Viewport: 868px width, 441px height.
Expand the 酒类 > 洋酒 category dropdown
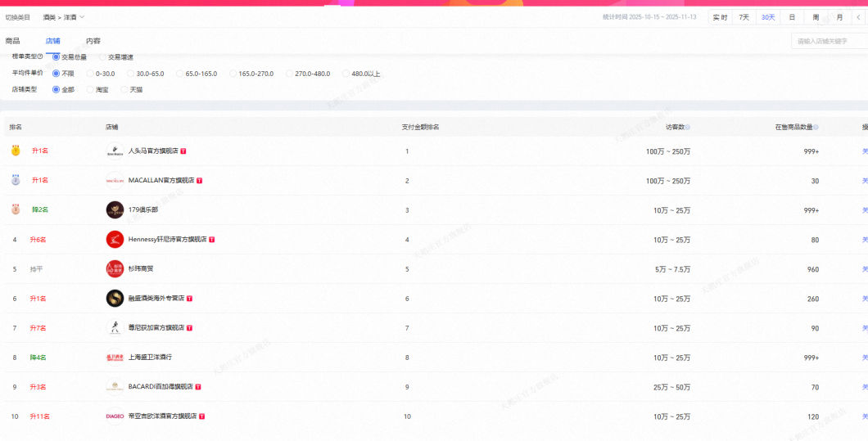coord(64,17)
